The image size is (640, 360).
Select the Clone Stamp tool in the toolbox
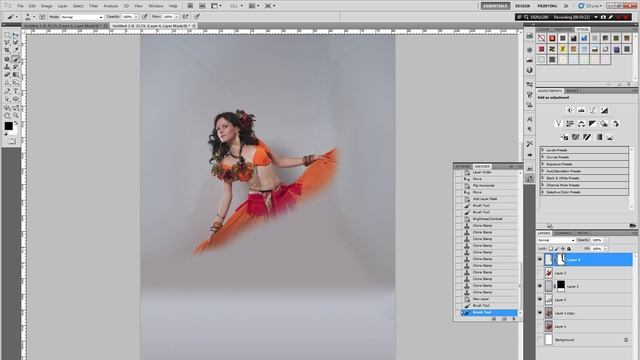[7, 67]
